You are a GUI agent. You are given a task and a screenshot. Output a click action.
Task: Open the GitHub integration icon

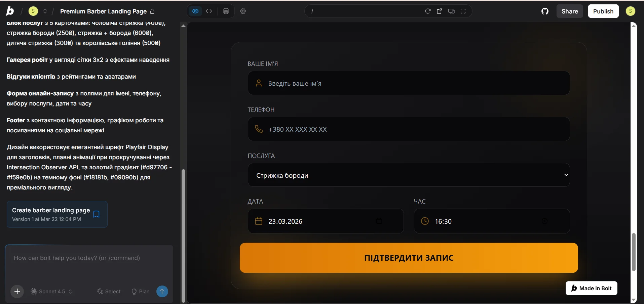coord(545,11)
